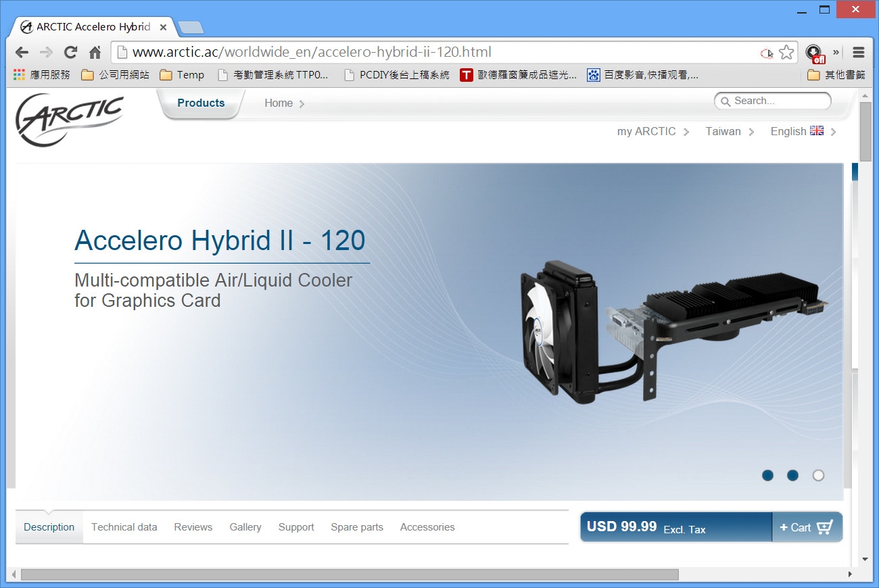Click the vertical scrollbar thumb

point(865,131)
